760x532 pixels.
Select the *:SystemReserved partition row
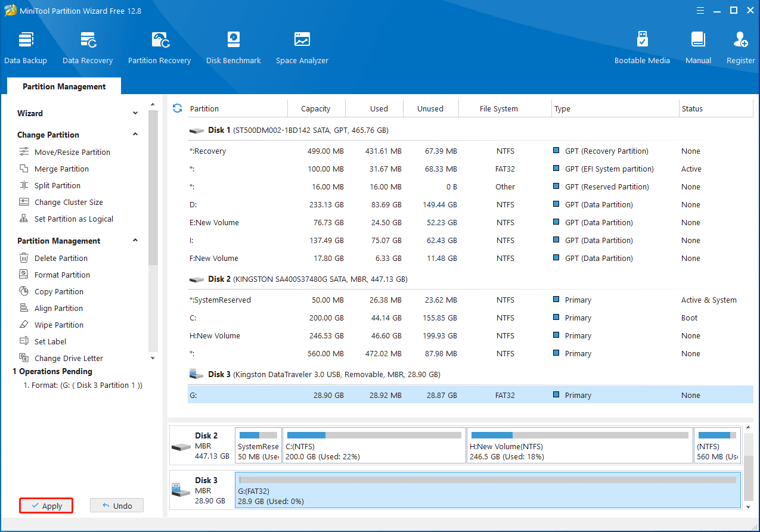pos(470,300)
